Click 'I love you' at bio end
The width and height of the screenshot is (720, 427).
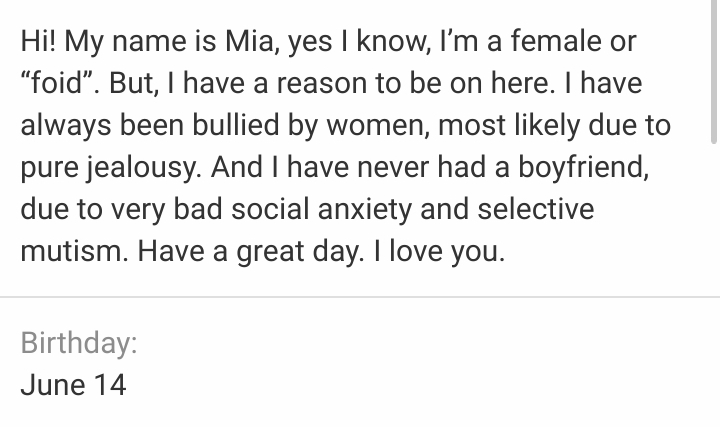point(439,251)
